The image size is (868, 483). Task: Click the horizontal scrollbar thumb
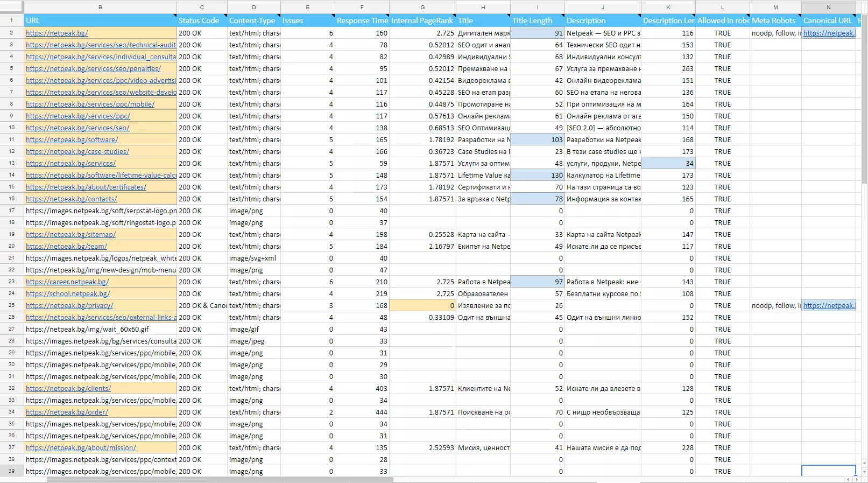click(220, 479)
